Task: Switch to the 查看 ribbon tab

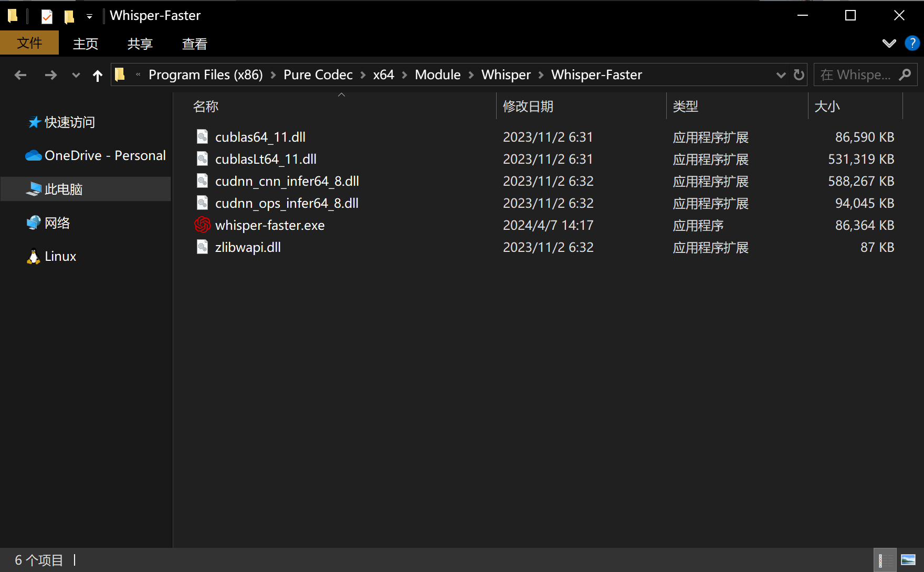Action: click(195, 44)
